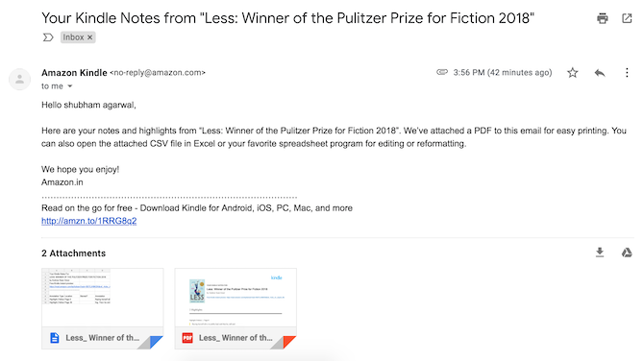Save all attachments to Drive
The image size is (644, 361).
tap(627, 253)
